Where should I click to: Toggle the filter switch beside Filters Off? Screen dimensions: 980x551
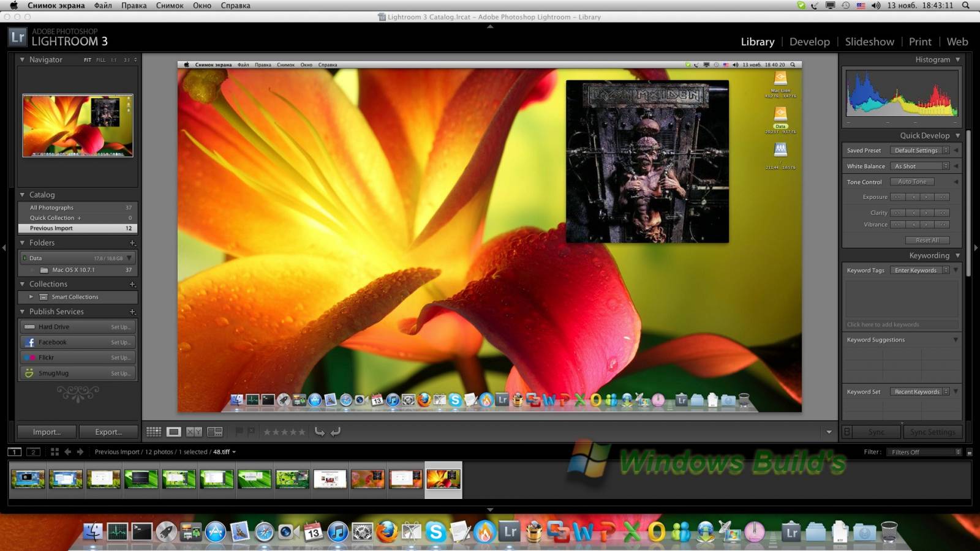point(969,452)
